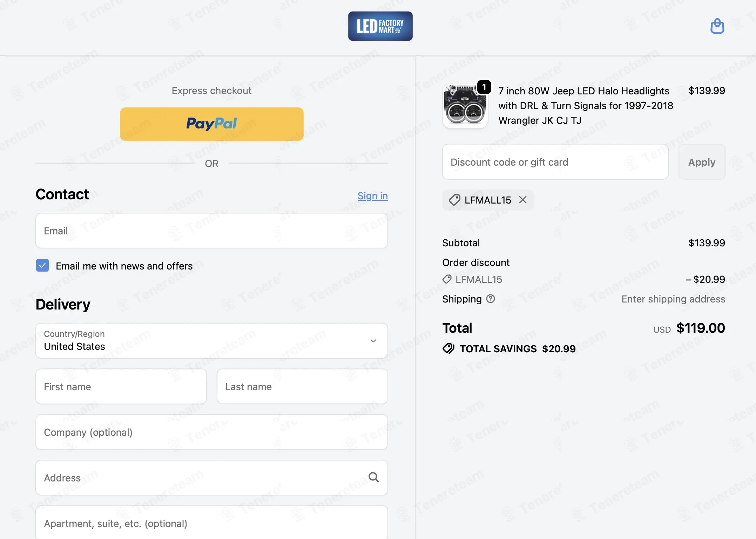The image size is (756, 539).
Task: Click the discount tag icon beside LFMALL15 chip
Action: tap(454, 200)
